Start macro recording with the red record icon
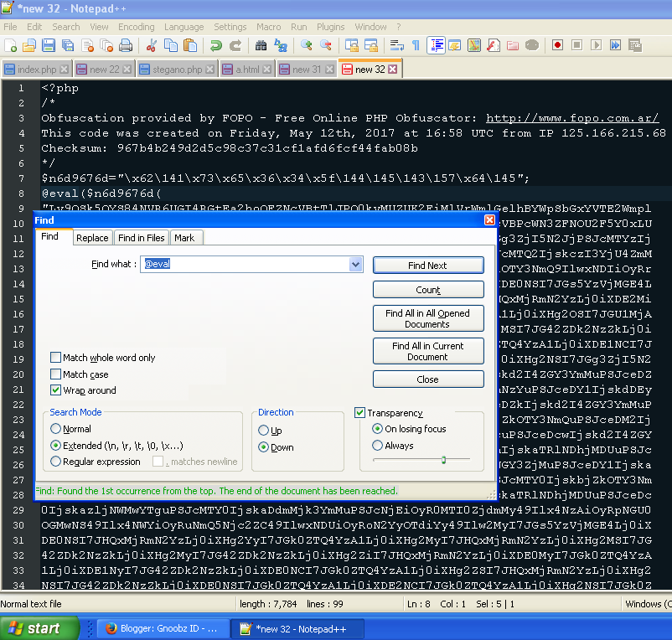This screenshot has height=640, width=672. coord(558,45)
